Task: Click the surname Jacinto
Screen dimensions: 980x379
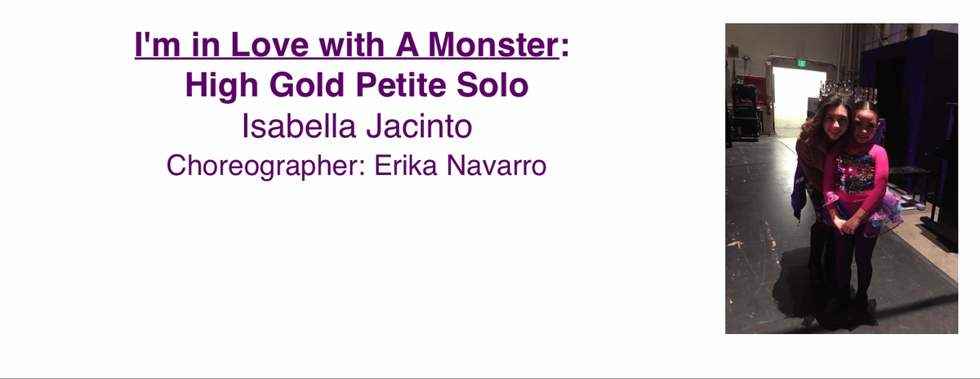Action: pyautogui.click(x=418, y=127)
